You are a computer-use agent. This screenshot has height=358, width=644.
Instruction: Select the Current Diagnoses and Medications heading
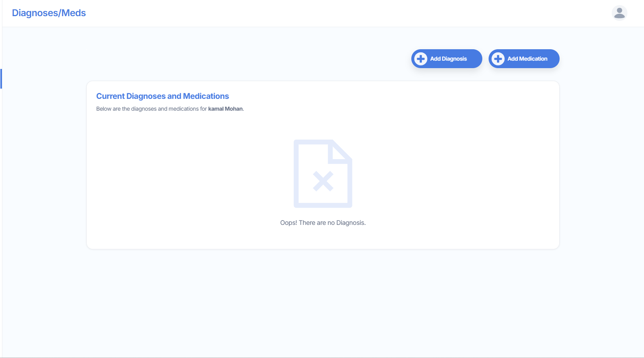162,96
